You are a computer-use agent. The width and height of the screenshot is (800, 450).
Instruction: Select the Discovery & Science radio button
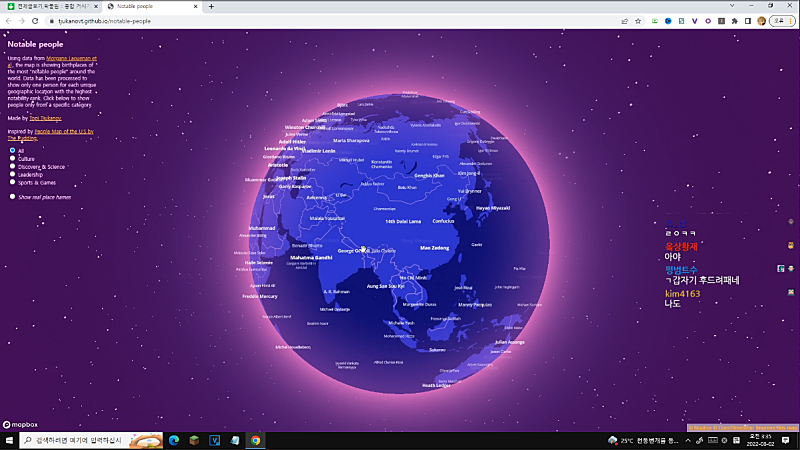coord(12,167)
